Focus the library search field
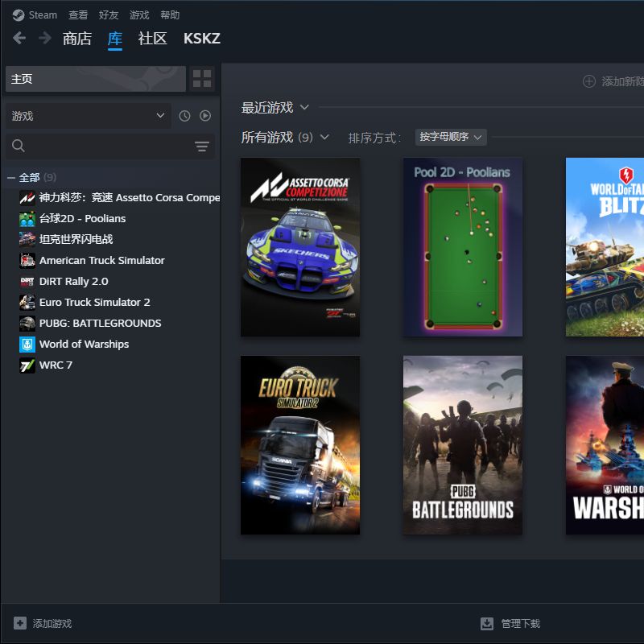 pos(110,146)
